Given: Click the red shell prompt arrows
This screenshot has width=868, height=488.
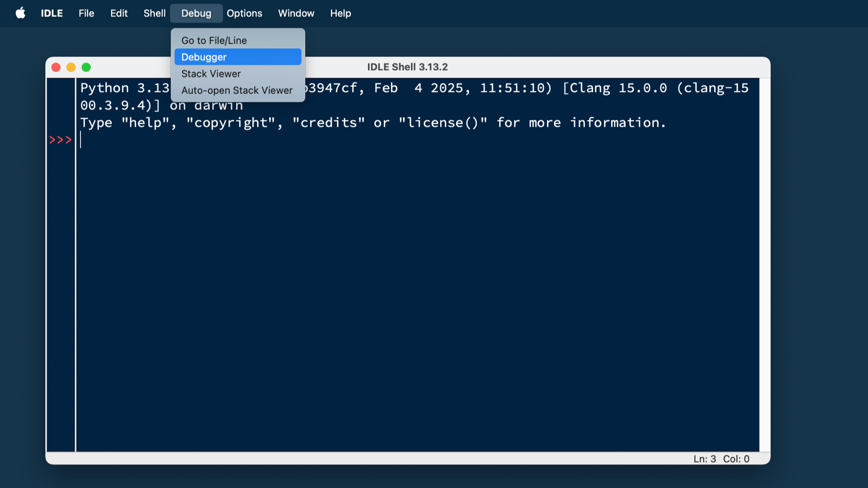Looking at the screenshot, I should coord(60,140).
